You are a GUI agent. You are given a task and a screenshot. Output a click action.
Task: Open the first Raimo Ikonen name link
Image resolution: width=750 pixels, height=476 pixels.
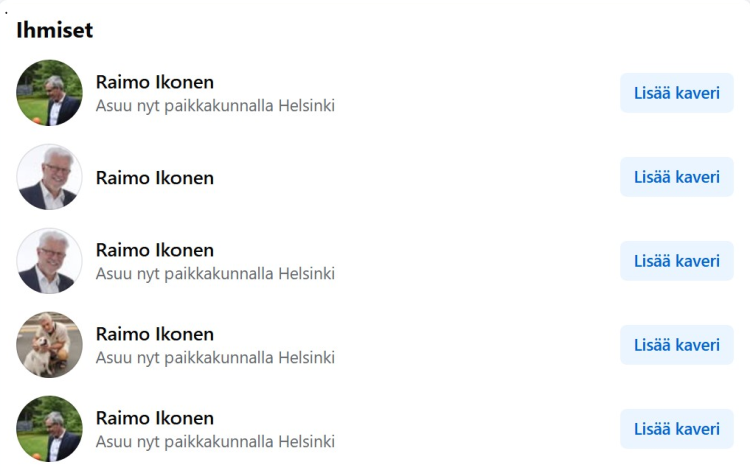pyautogui.click(x=155, y=82)
